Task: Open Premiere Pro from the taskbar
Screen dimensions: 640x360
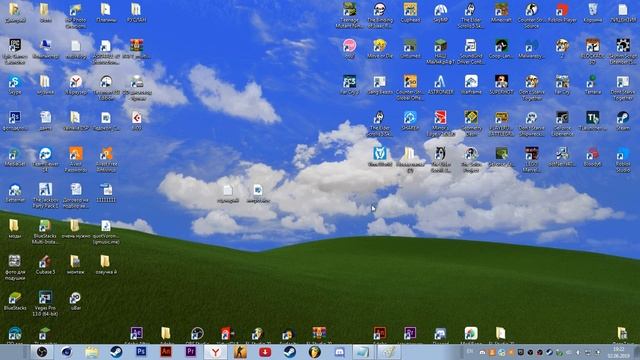Action: tap(191, 352)
